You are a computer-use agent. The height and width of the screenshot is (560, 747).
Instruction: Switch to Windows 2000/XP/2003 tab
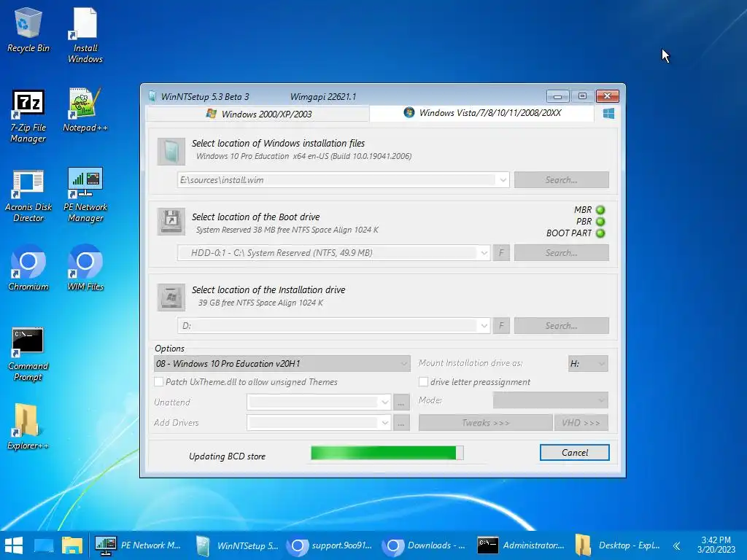point(258,114)
